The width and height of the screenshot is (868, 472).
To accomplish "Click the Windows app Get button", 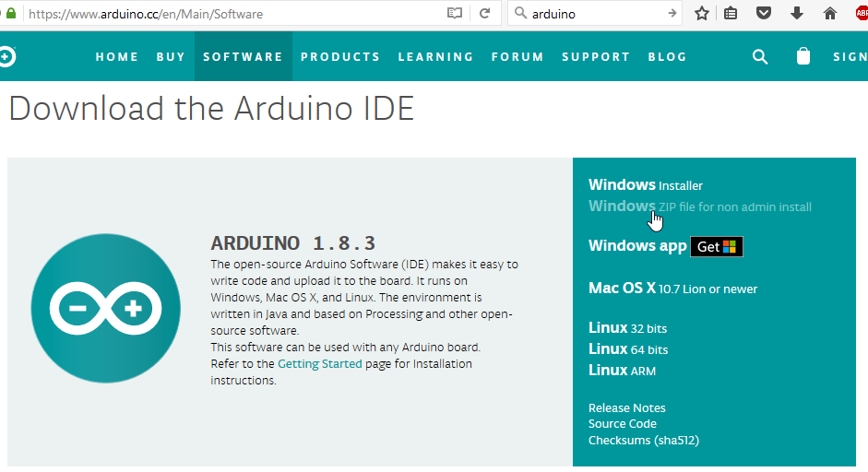I will (717, 246).
